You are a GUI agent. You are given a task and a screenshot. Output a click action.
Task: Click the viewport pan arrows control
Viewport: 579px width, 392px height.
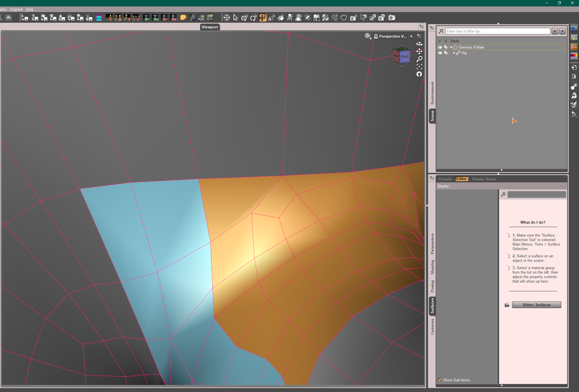419,51
